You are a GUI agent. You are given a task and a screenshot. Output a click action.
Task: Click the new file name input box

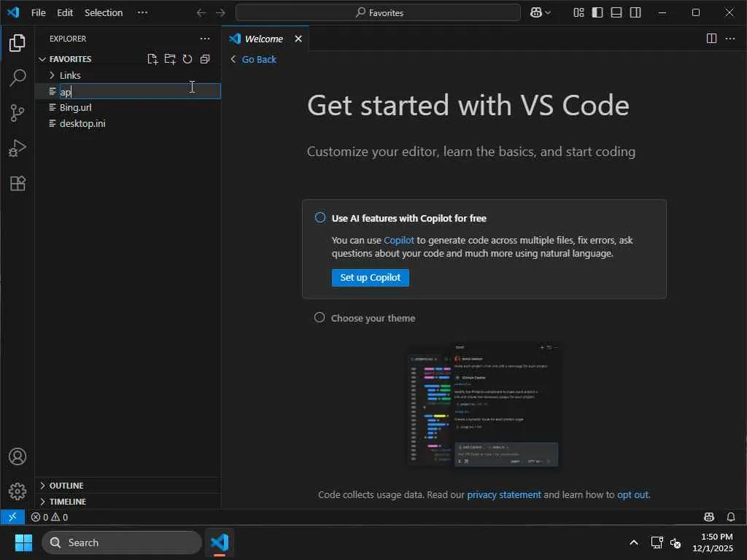pyautogui.click(x=139, y=91)
